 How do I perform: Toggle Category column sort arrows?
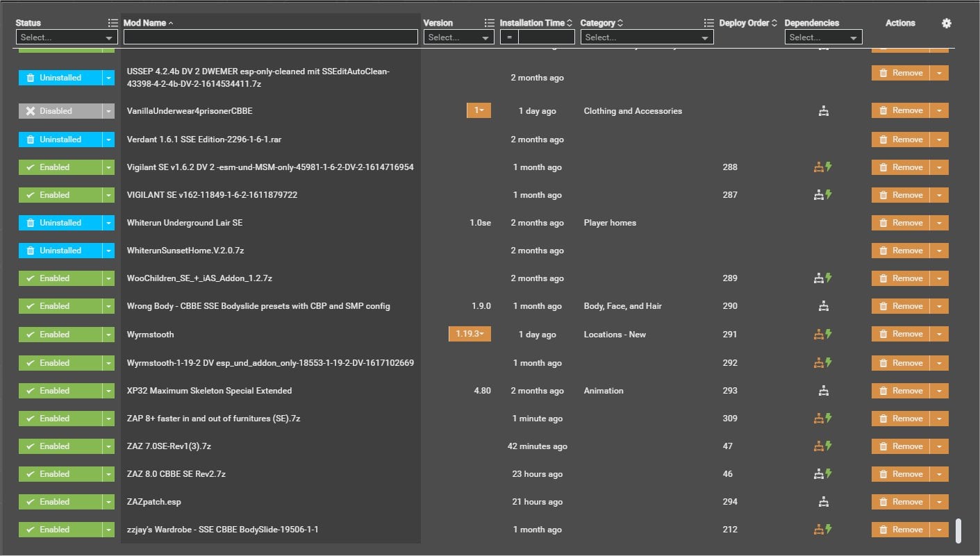pyautogui.click(x=620, y=23)
